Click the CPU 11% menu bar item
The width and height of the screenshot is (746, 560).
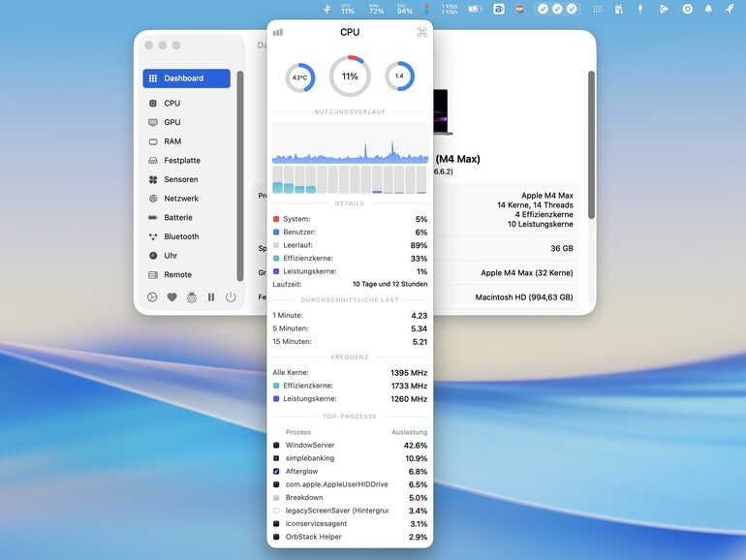[x=347, y=9]
